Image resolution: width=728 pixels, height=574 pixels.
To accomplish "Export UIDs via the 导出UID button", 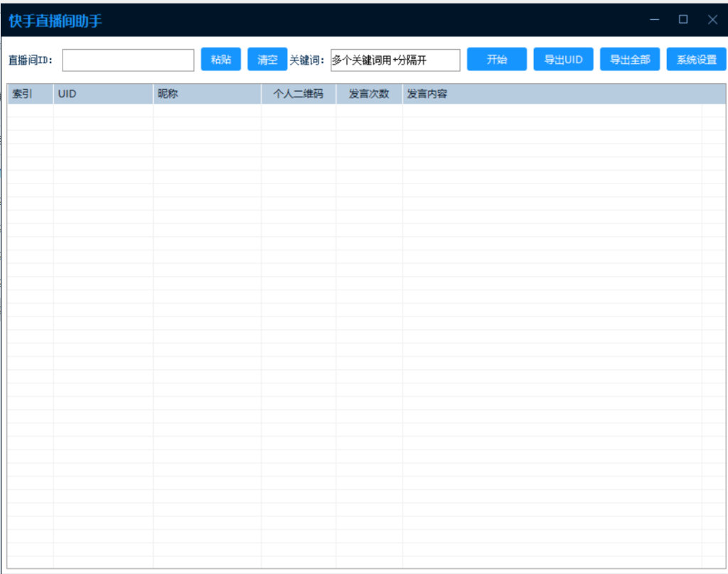I will pyautogui.click(x=563, y=60).
